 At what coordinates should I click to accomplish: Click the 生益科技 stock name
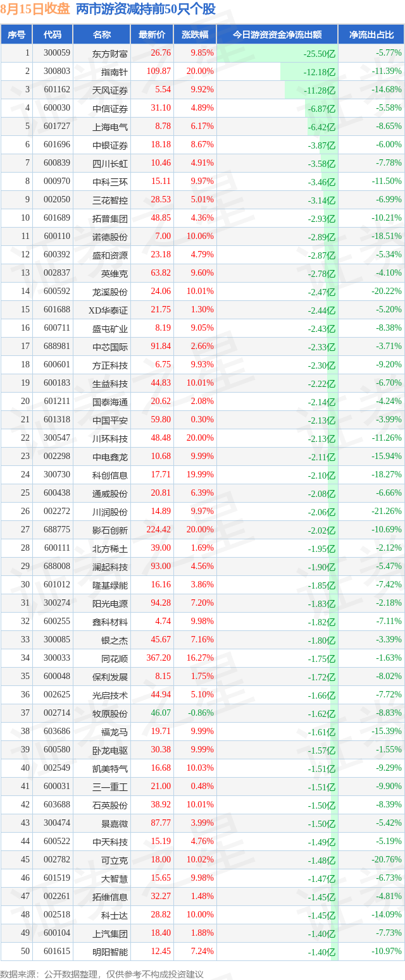(x=110, y=383)
